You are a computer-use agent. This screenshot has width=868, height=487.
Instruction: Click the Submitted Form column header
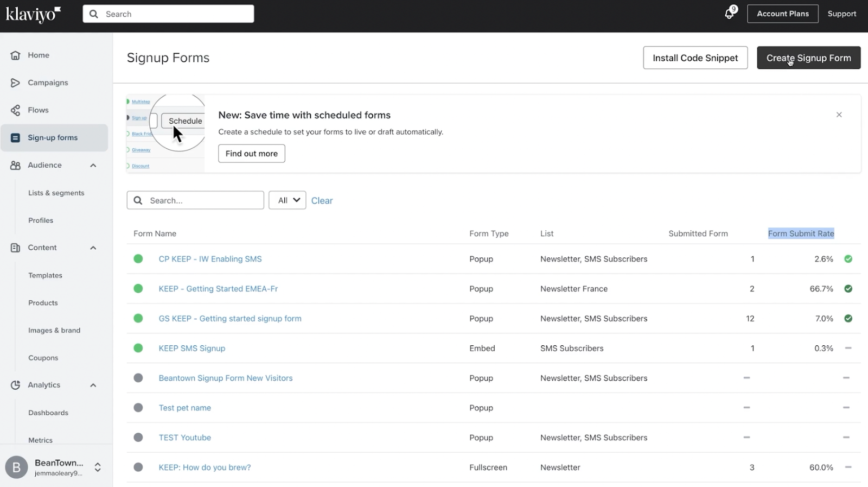[698, 233]
